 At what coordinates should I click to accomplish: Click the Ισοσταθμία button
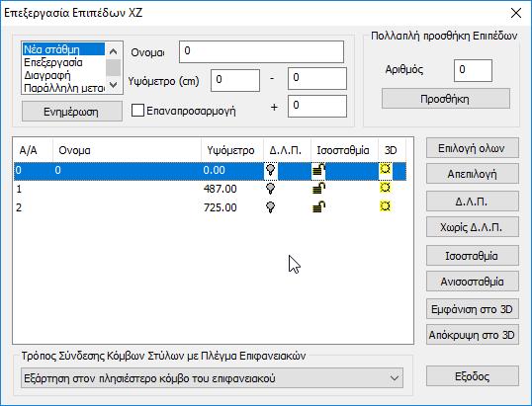pyautogui.click(x=473, y=256)
